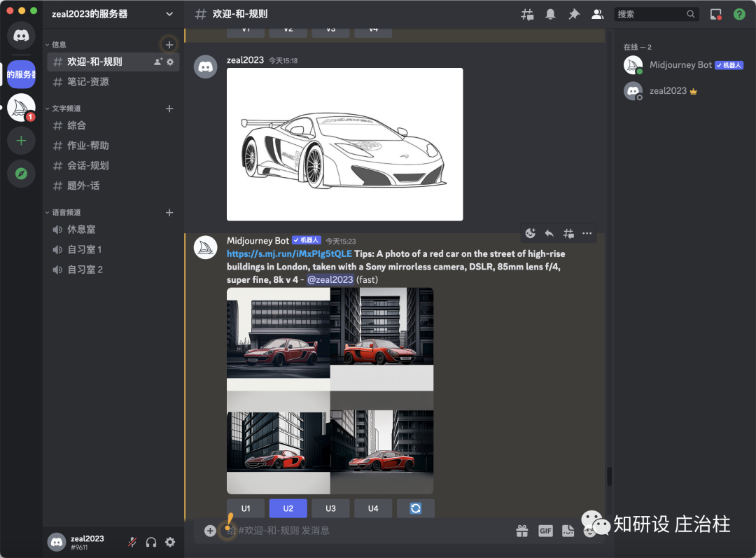756x558 pixels.
Task: Join the 自习室 1 voice channel
Action: coord(113,250)
